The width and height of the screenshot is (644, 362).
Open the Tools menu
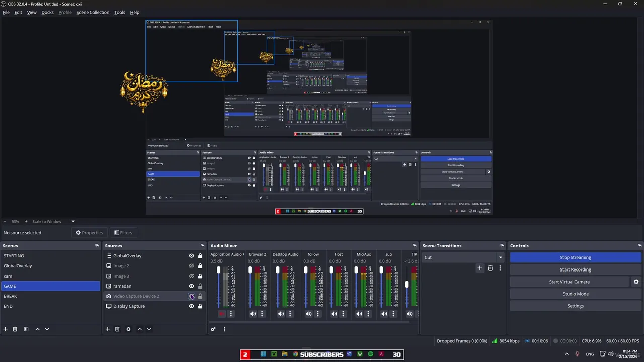click(120, 12)
